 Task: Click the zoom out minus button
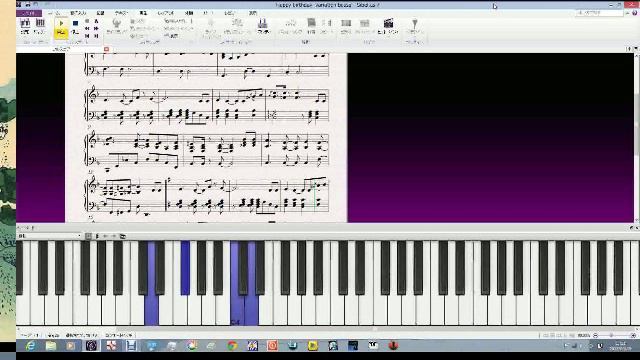click(x=596, y=335)
